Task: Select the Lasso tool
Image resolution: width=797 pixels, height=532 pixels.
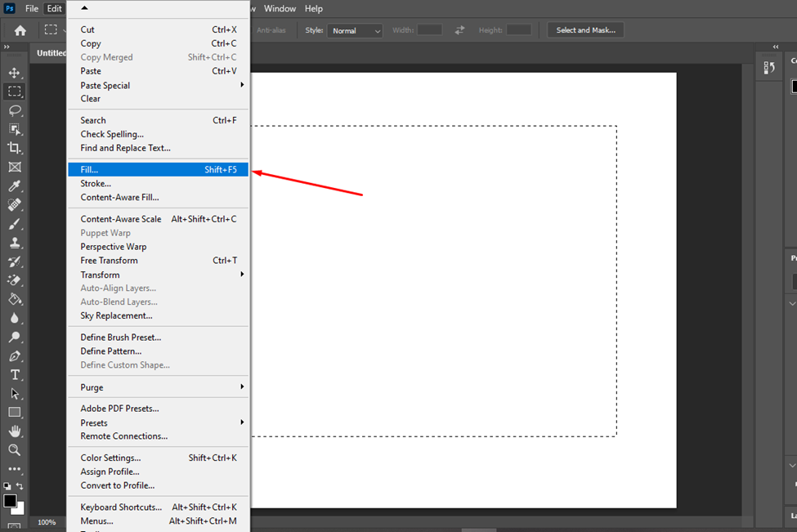Action: [x=14, y=110]
